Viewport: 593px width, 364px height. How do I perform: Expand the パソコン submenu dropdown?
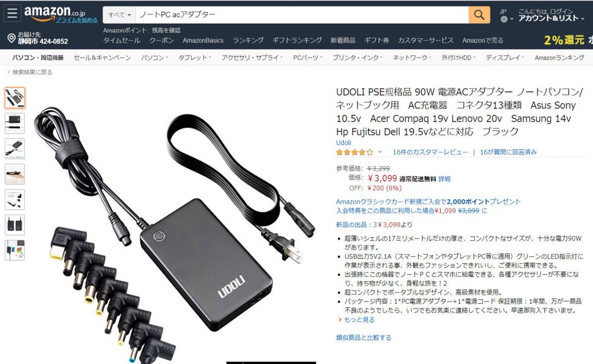154,57
